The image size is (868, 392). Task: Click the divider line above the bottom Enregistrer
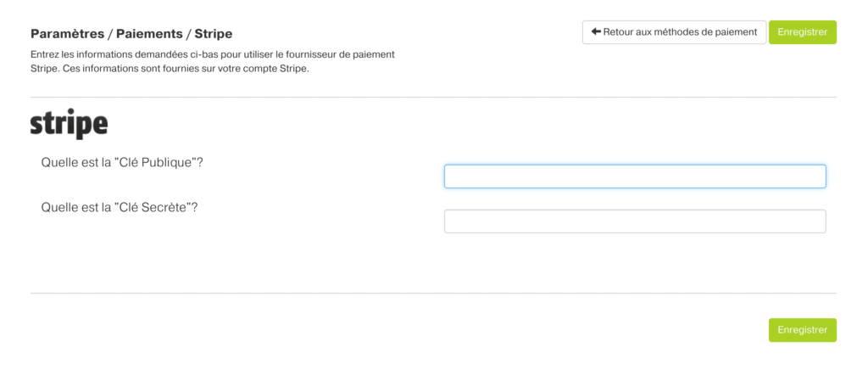point(433,293)
